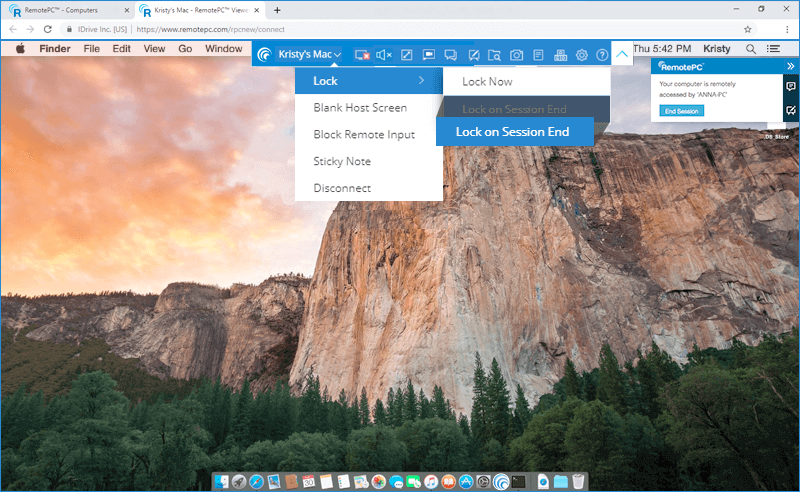800x492 pixels.
Task: Select Sticky Note from the menu
Action: 342,161
